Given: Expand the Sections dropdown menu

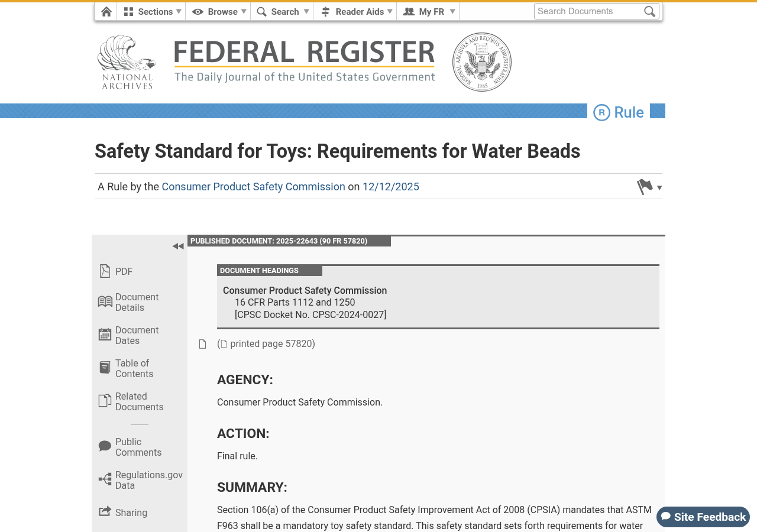Looking at the screenshot, I should pos(153,12).
